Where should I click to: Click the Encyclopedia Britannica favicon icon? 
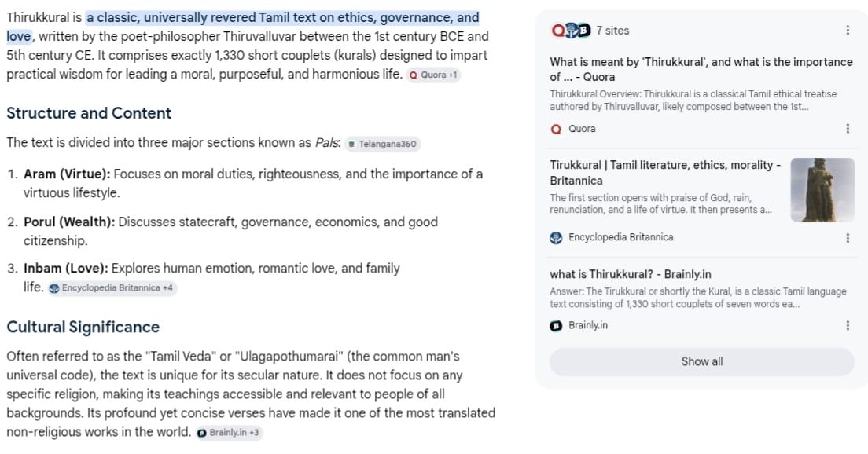click(x=556, y=238)
